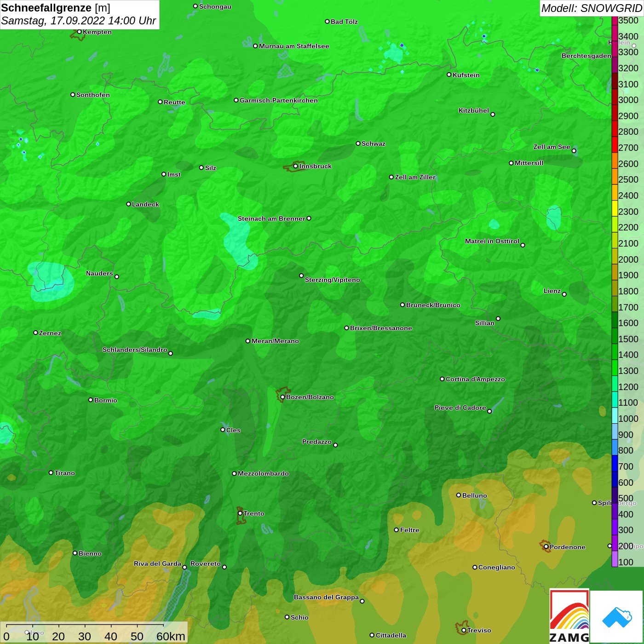
Task: Click the date Samstag, 17.09.2022 14:00 Uhr
Action: pos(79,21)
